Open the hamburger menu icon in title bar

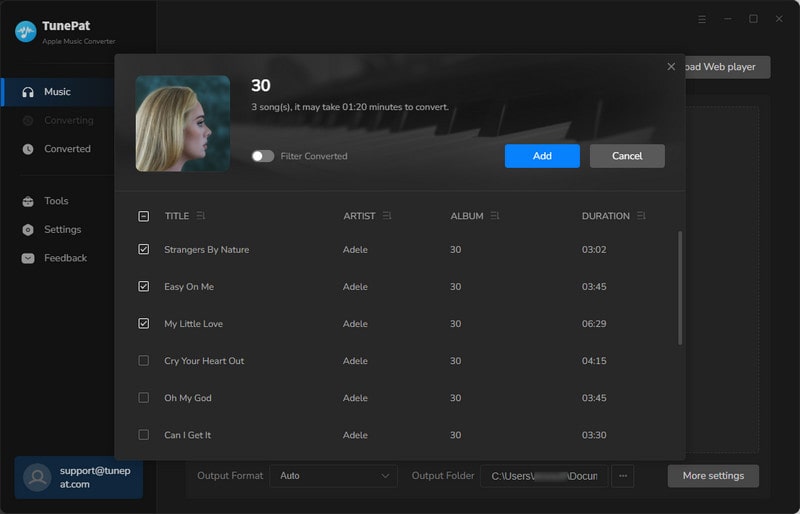coord(702,19)
